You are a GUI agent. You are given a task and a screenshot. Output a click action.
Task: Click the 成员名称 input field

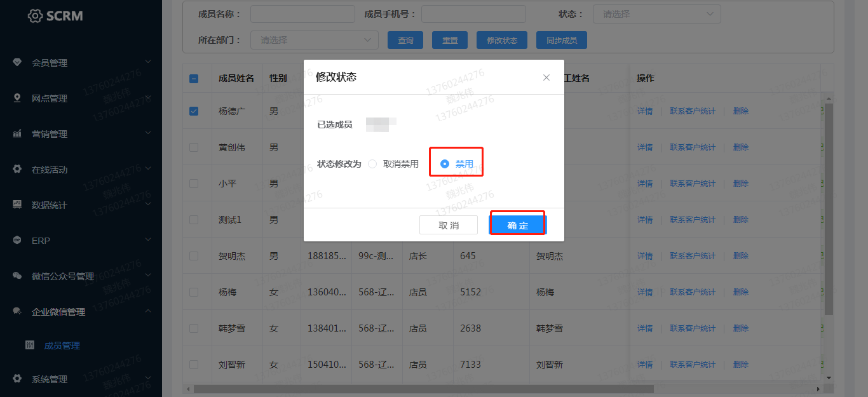coord(302,13)
